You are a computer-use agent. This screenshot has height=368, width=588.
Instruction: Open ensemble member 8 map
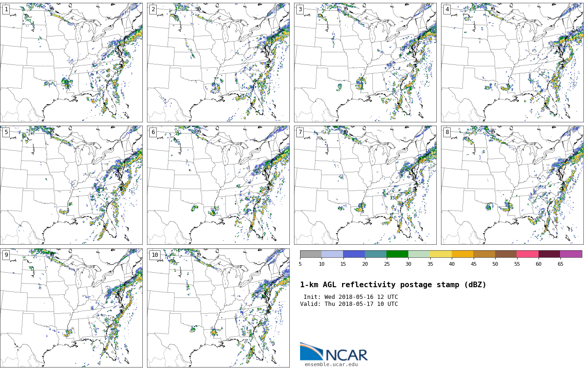[512, 185]
